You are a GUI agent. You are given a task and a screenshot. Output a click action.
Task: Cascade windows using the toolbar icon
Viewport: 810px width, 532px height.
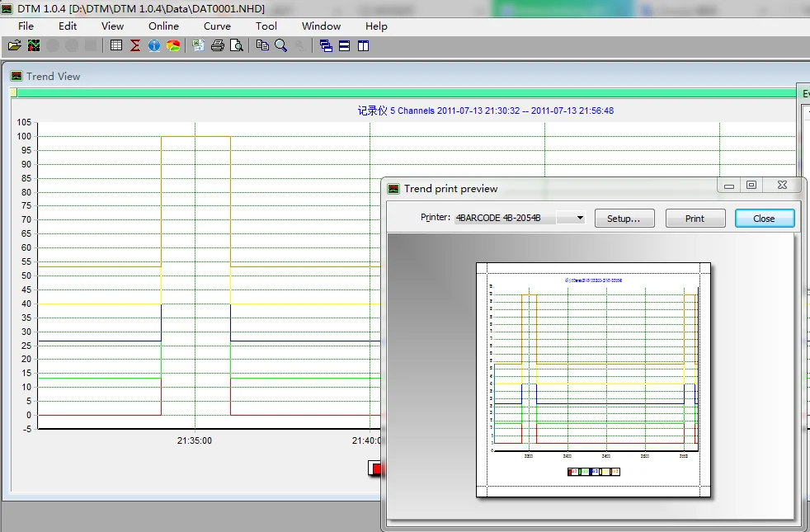tap(326, 46)
